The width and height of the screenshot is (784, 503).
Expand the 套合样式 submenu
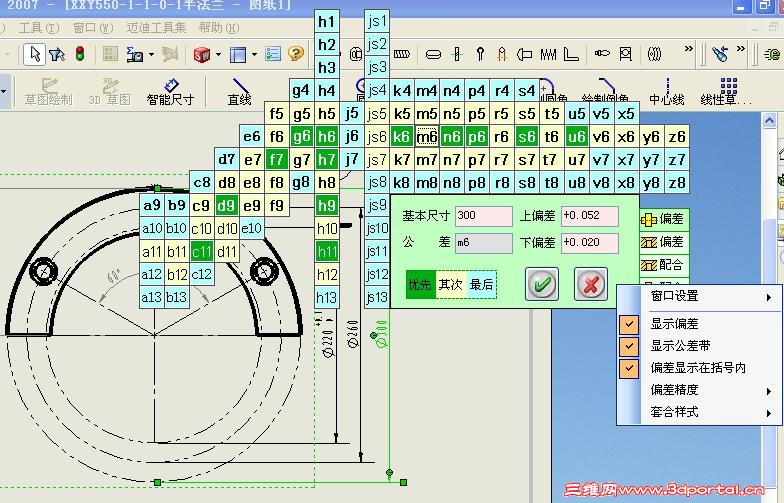pos(700,412)
